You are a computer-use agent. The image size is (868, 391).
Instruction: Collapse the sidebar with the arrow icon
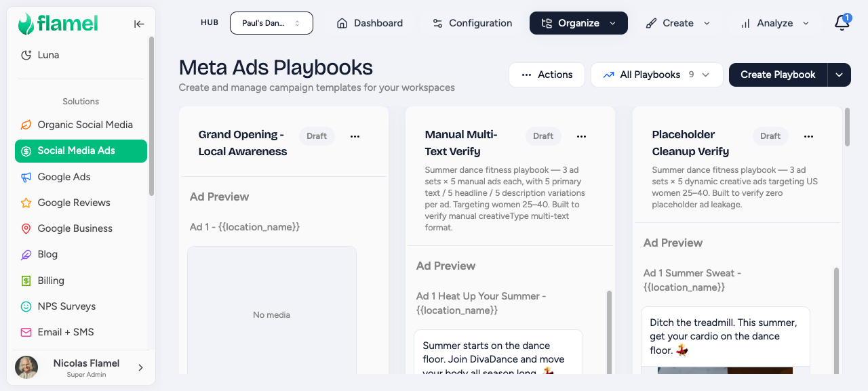pyautogui.click(x=139, y=24)
